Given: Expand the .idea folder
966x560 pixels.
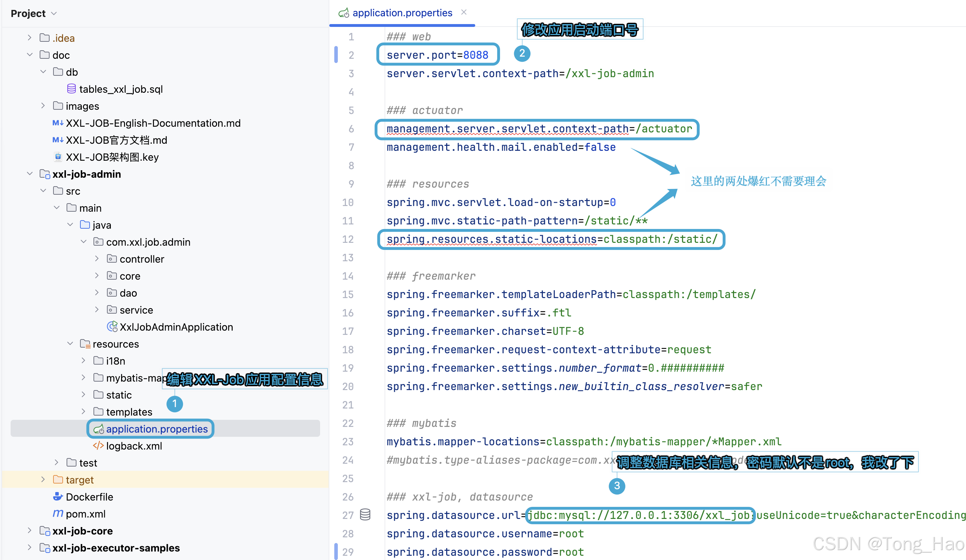Looking at the screenshot, I should tap(29, 38).
